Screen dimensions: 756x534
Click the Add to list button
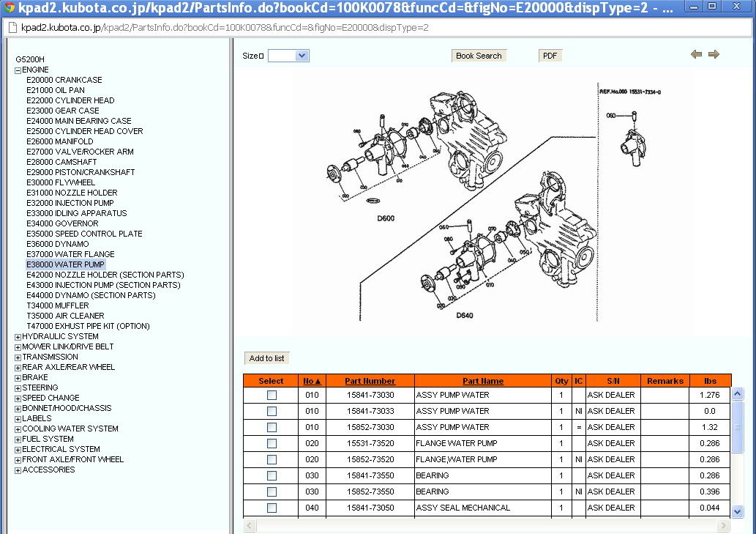pos(266,358)
